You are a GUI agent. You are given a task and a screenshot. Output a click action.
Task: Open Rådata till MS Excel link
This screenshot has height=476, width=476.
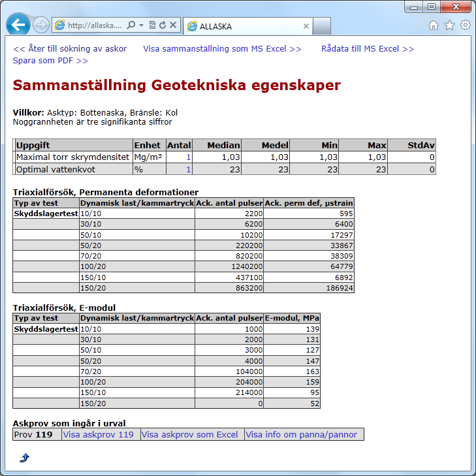[x=368, y=49]
